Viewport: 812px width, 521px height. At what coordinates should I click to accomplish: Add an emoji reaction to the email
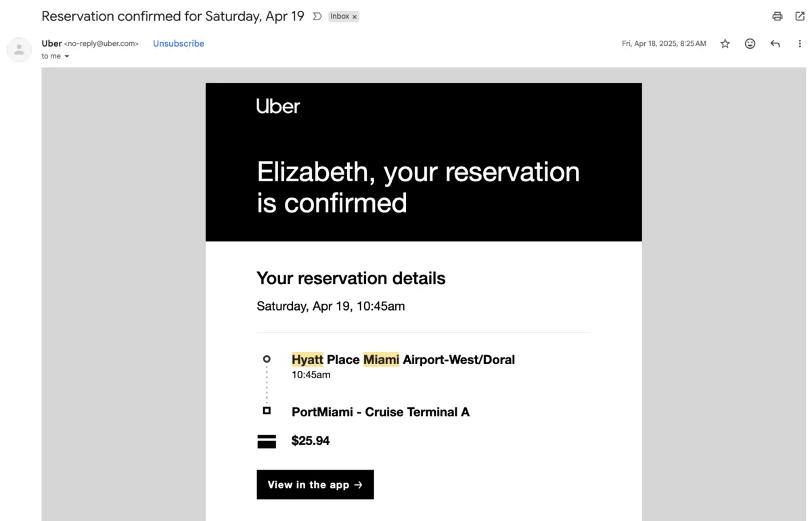(x=750, y=43)
